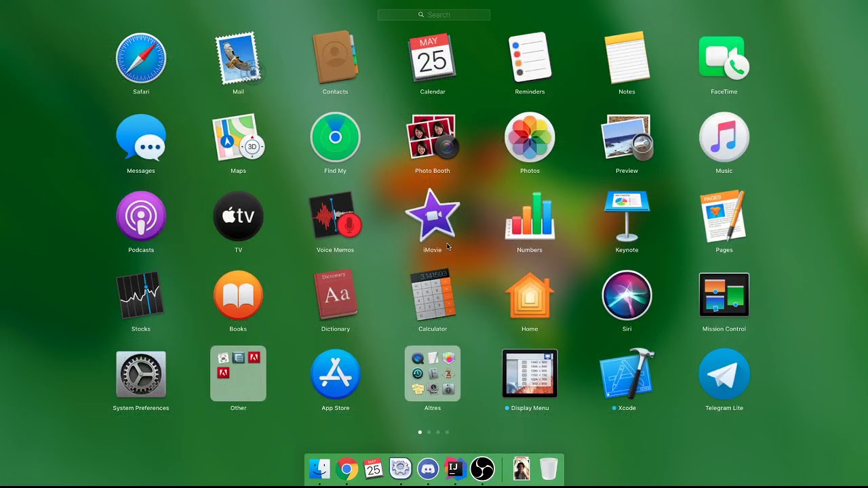The height and width of the screenshot is (488, 868).
Task: Select the first Launchpad page dot
Action: tap(420, 432)
